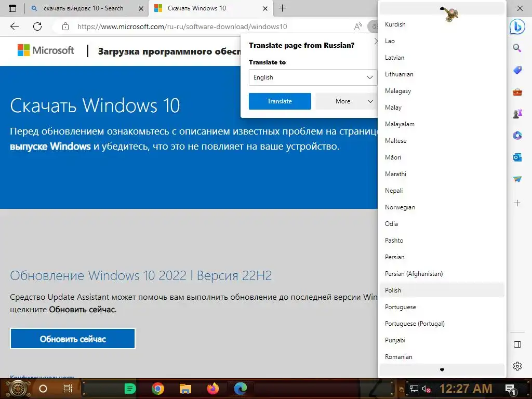Select Maltese language option
Image resolution: width=532 pixels, height=399 pixels.
pos(442,140)
